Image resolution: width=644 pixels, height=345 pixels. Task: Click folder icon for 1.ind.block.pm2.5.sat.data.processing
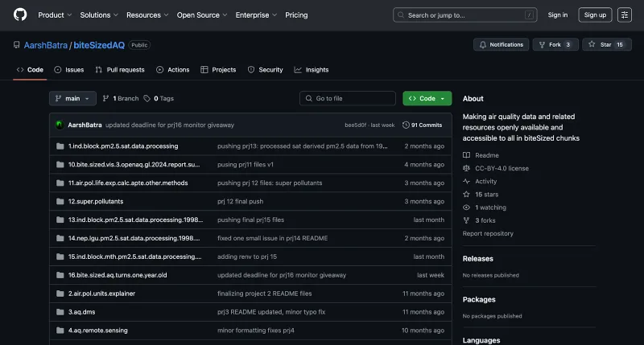pyautogui.click(x=60, y=146)
